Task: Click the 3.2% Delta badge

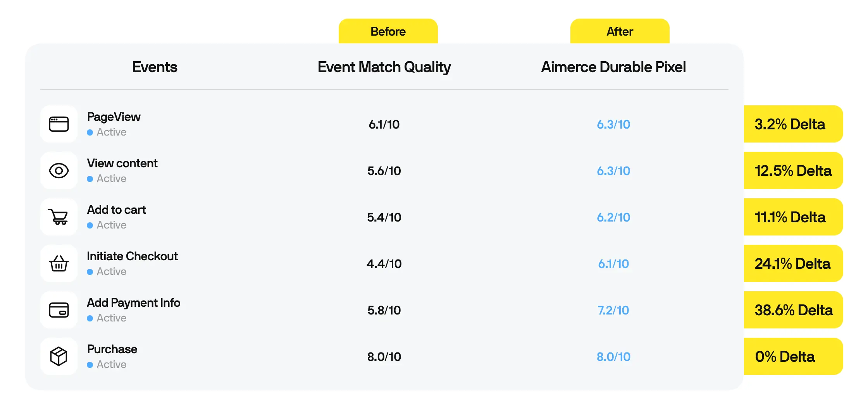Action: coord(793,124)
